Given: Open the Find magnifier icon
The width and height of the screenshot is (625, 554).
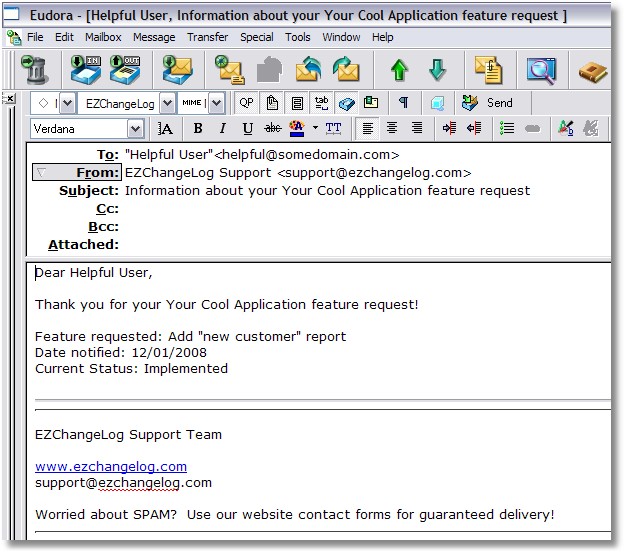Looking at the screenshot, I should point(541,71).
